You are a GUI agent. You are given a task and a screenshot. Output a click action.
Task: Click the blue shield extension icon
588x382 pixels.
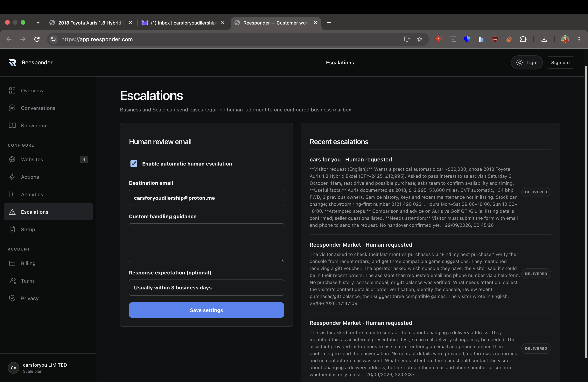[467, 39]
